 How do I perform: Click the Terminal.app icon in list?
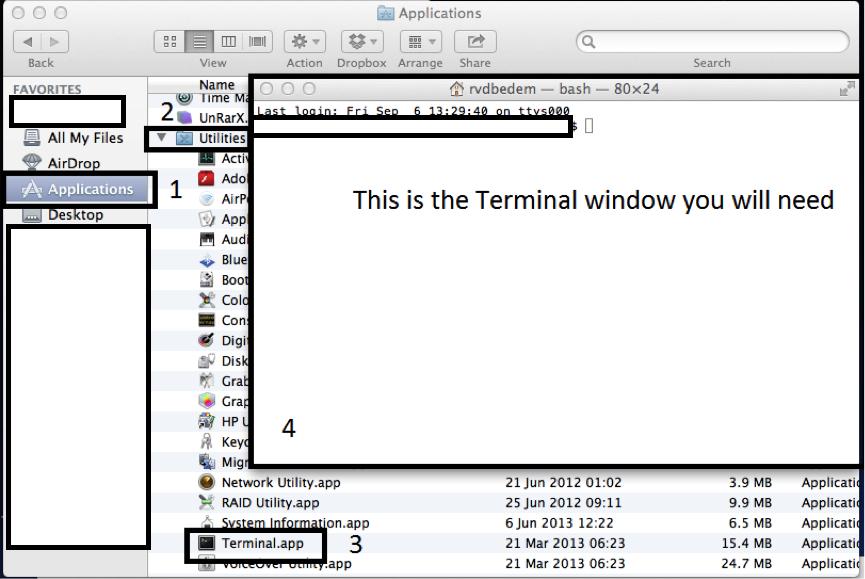tap(207, 542)
